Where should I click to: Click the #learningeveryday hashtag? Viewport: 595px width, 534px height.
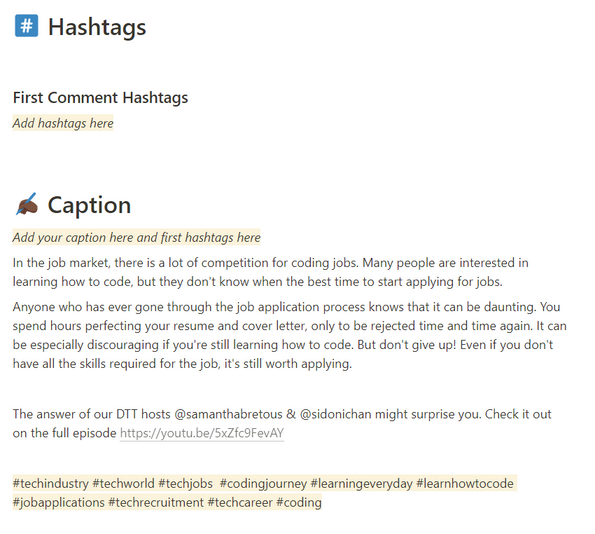click(x=362, y=484)
